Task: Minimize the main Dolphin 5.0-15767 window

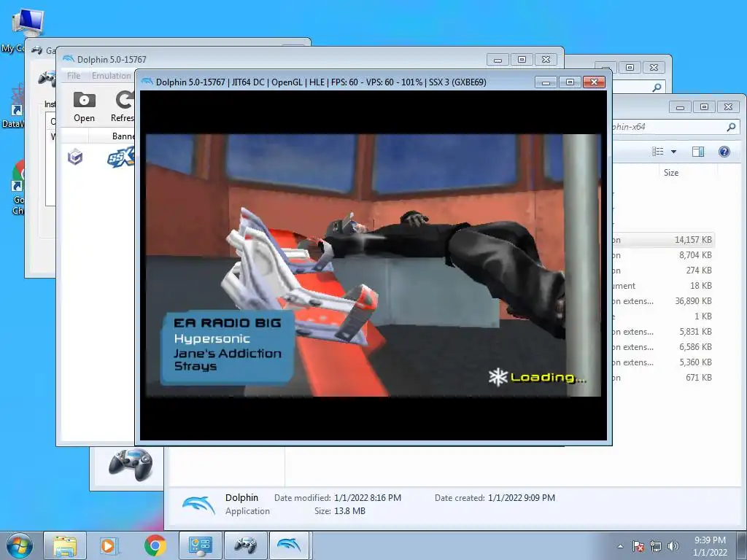Action: coord(498,60)
